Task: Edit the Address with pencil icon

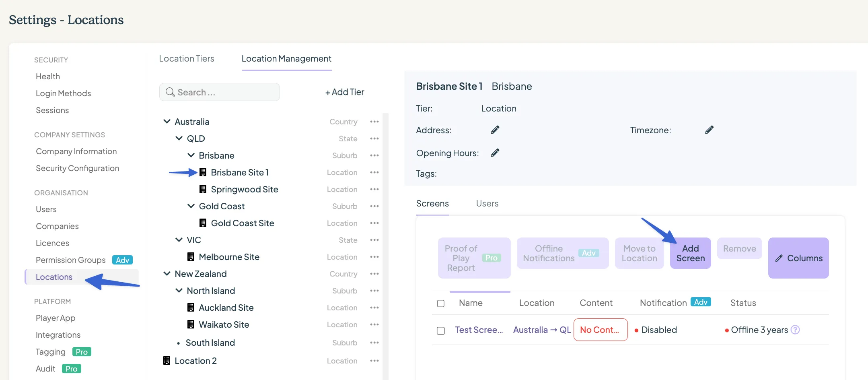Action: tap(495, 130)
